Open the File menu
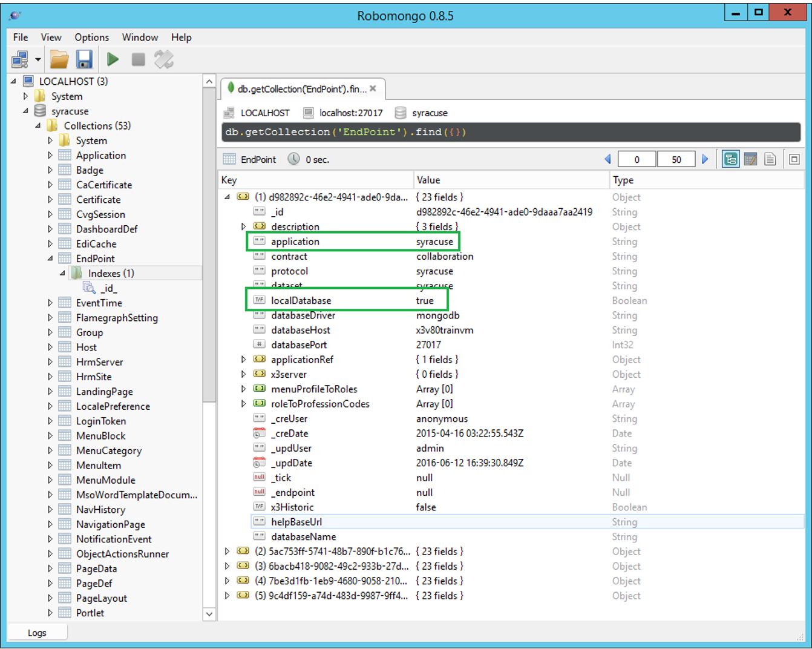Screen dimensions: 812x649 (x=21, y=37)
